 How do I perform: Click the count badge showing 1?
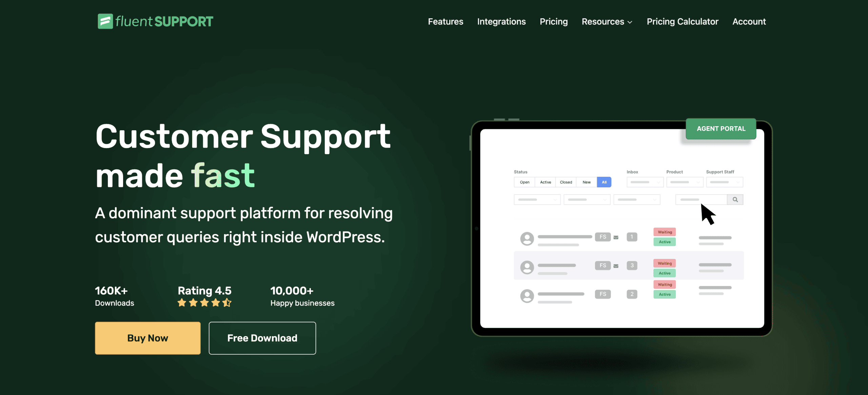tap(632, 237)
